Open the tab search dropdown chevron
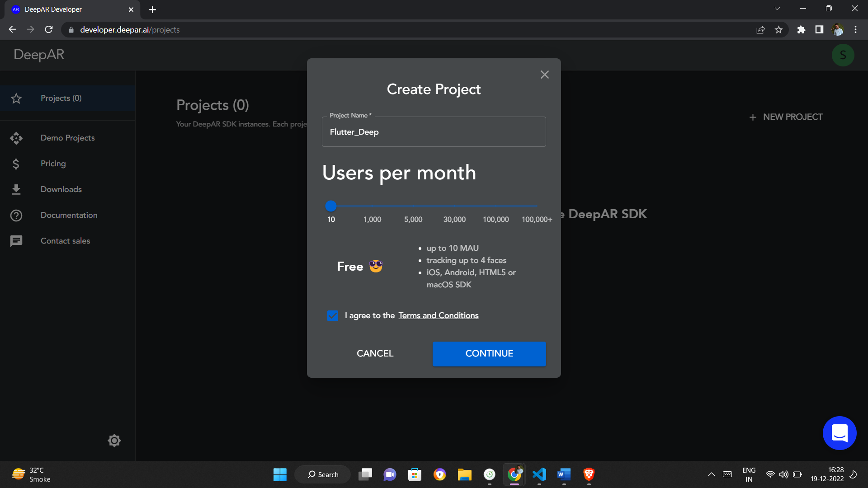 click(777, 9)
